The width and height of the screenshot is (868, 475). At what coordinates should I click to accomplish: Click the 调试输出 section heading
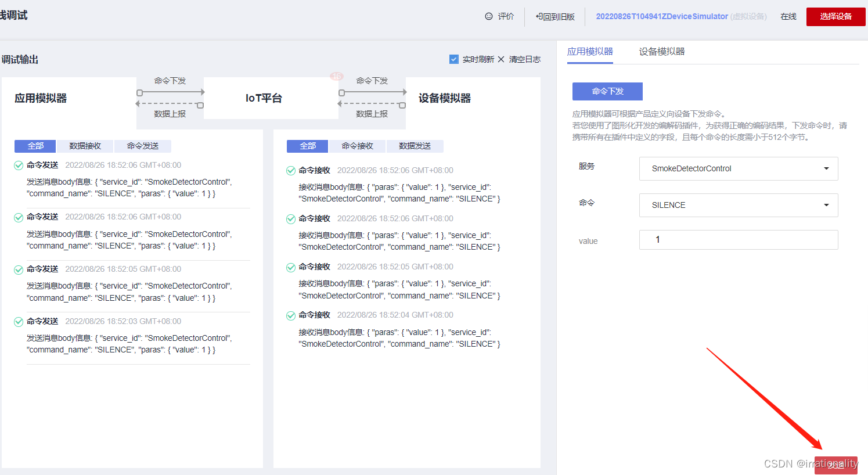pyautogui.click(x=19, y=59)
